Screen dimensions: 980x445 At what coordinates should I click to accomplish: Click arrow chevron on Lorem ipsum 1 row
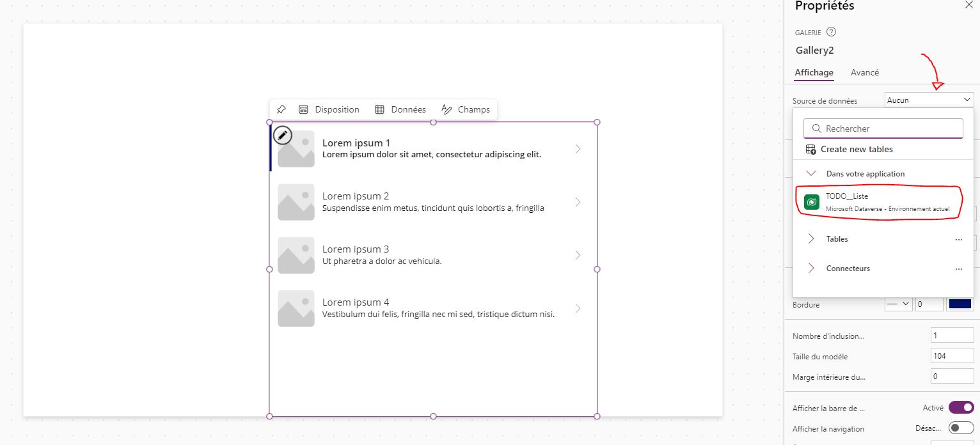pos(578,149)
